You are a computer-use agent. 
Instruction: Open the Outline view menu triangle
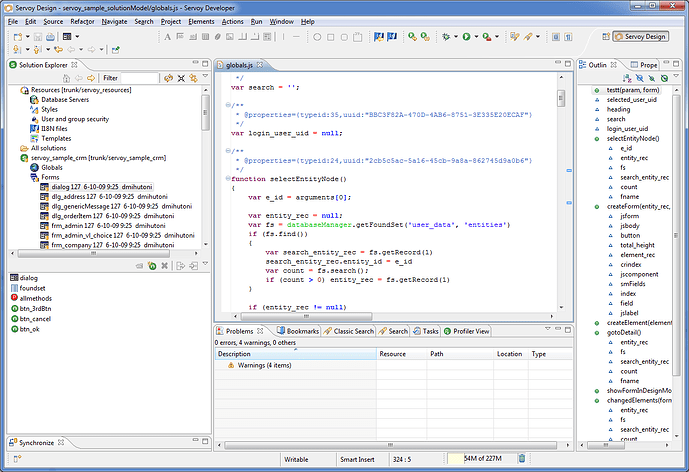[676, 76]
